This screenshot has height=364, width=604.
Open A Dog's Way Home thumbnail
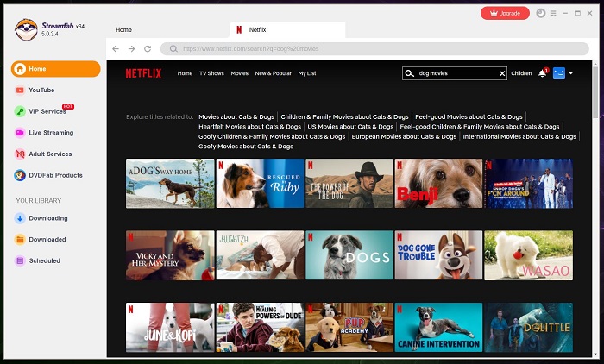pyautogui.click(x=170, y=184)
